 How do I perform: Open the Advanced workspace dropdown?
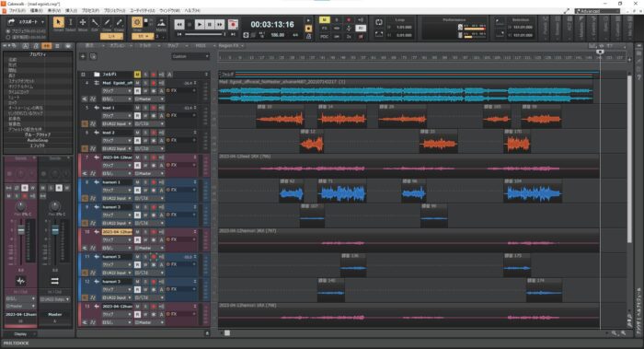pyautogui.click(x=598, y=11)
